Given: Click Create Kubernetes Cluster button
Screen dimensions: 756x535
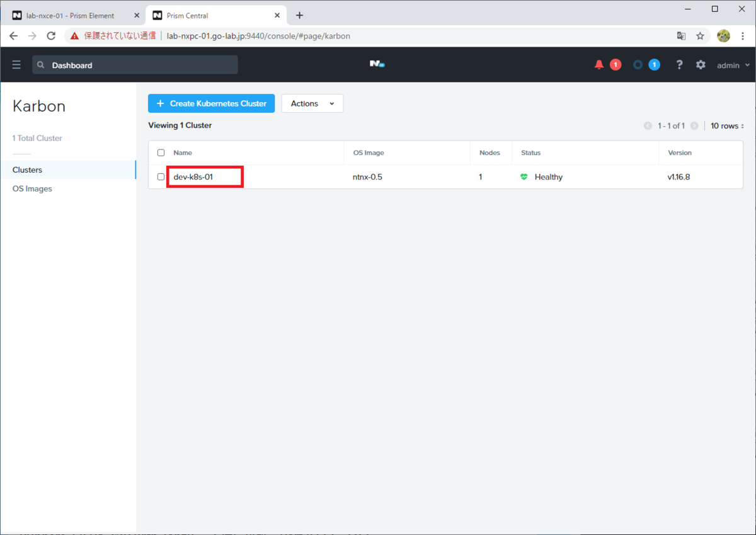Looking at the screenshot, I should coord(211,103).
